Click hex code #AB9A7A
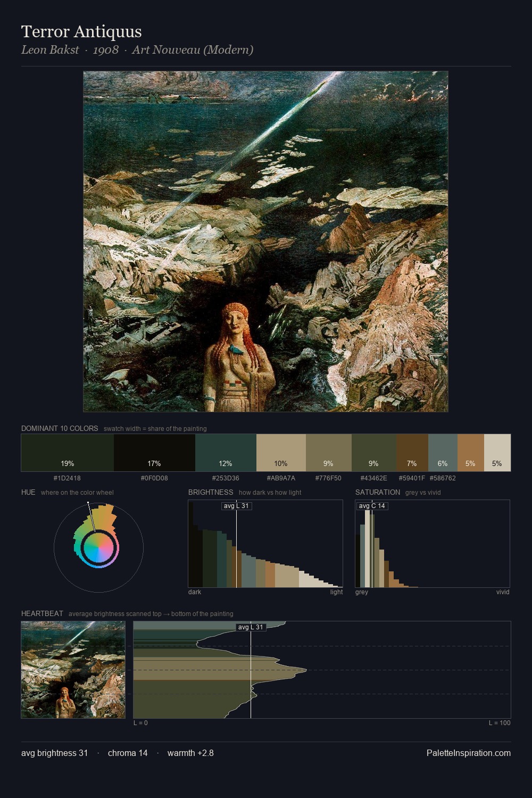Screen dimensions: 532x798 [x=281, y=478]
